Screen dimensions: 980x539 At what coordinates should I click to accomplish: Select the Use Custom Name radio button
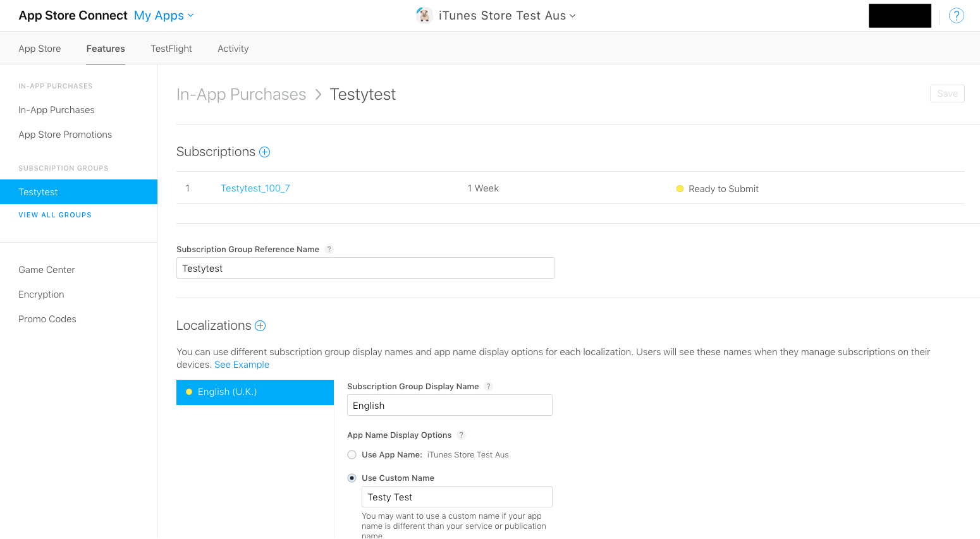pos(352,478)
